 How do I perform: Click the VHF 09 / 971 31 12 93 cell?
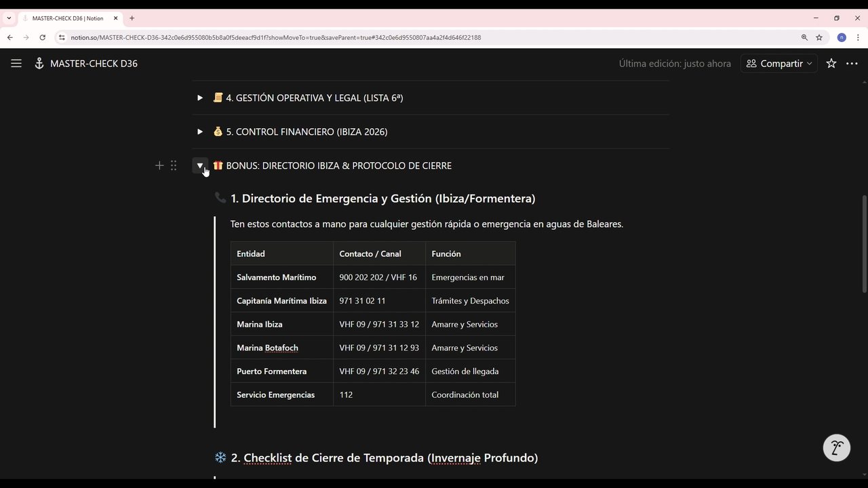click(x=379, y=347)
